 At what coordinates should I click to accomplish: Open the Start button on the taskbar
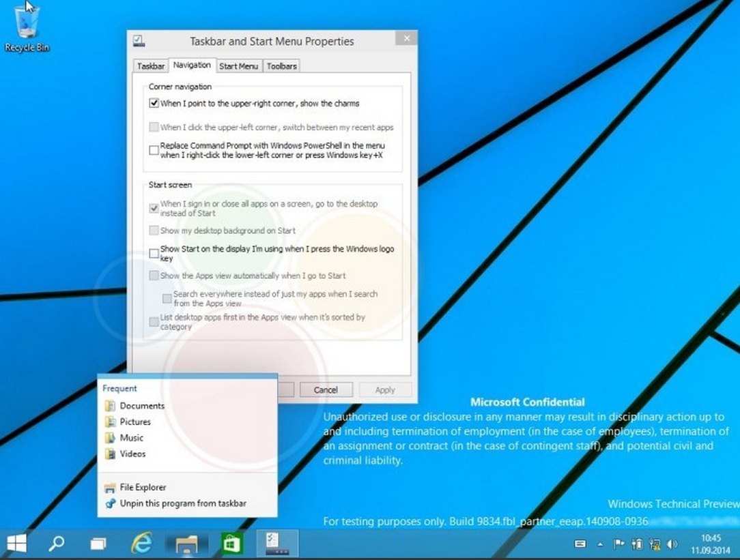pyautogui.click(x=16, y=544)
